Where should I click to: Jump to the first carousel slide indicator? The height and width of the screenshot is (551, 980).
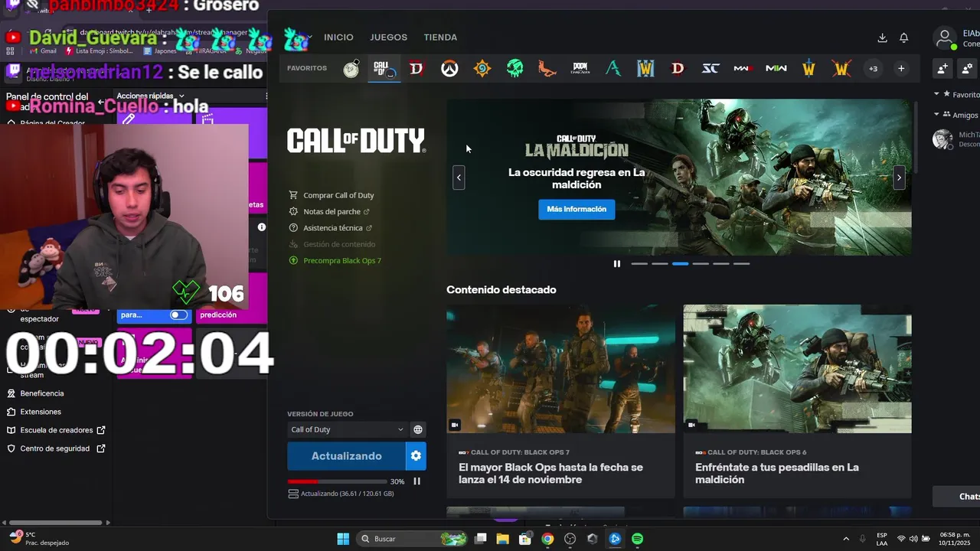pyautogui.click(x=639, y=264)
